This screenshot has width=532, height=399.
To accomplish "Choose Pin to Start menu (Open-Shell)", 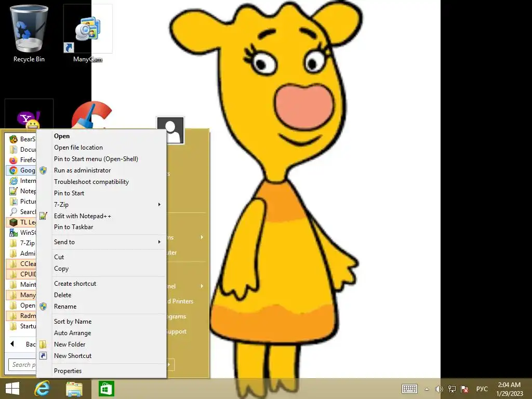I will pyautogui.click(x=102, y=159).
